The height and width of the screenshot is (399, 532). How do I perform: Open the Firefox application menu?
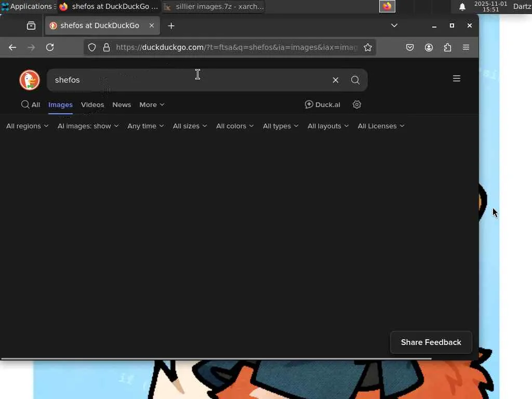(x=466, y=47)
